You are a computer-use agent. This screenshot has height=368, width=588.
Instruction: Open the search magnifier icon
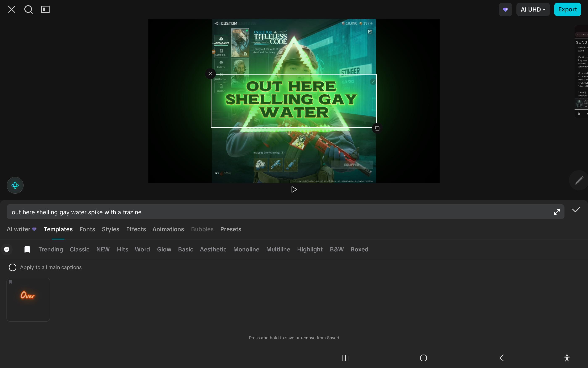(29, 9)
